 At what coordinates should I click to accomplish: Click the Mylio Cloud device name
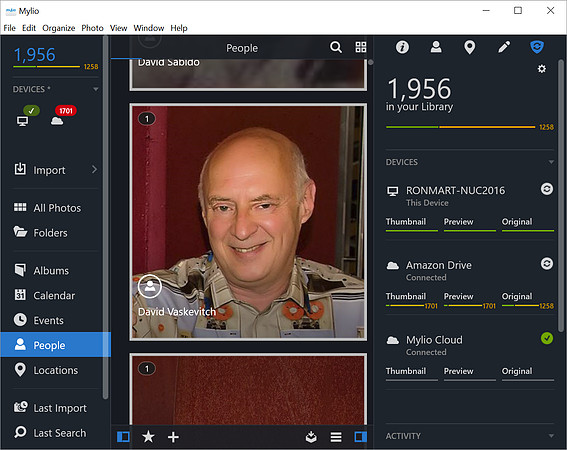pyautogui.click(x=434, y=340)
